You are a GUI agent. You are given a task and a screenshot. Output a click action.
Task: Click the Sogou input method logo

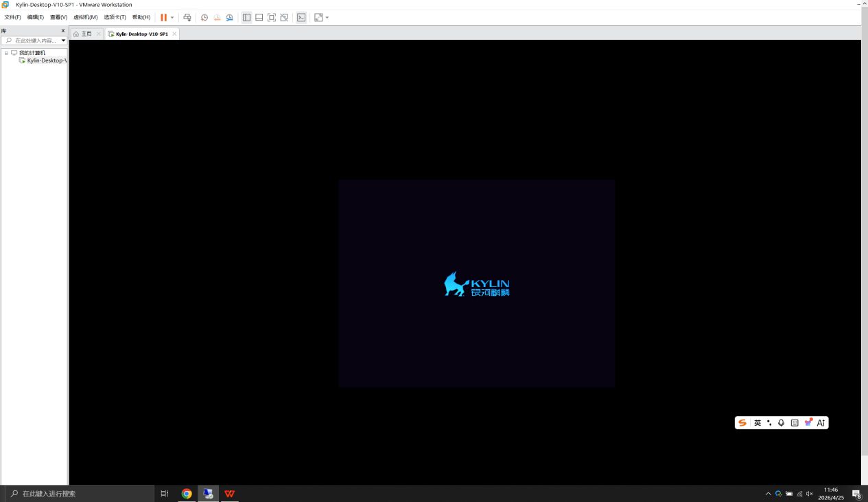(x=742, y=423)
